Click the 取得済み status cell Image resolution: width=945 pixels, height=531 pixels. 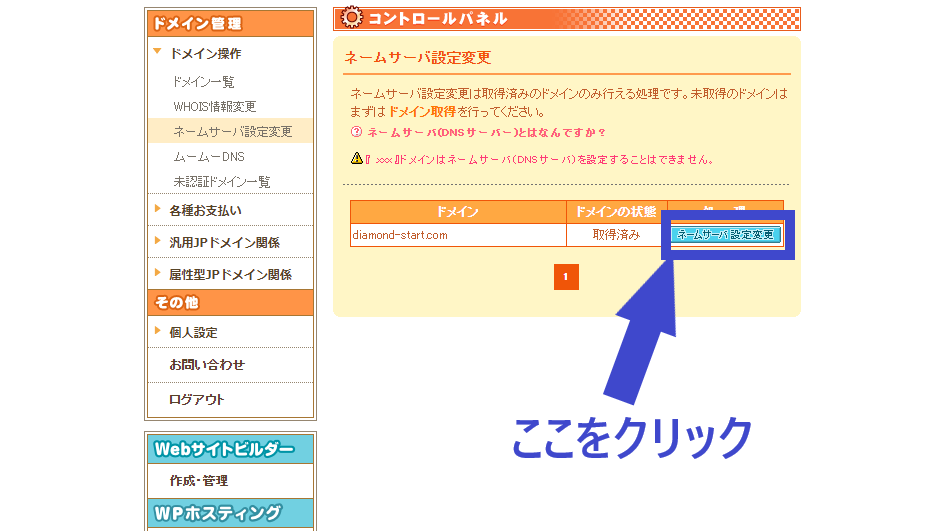tap(616, 235)
